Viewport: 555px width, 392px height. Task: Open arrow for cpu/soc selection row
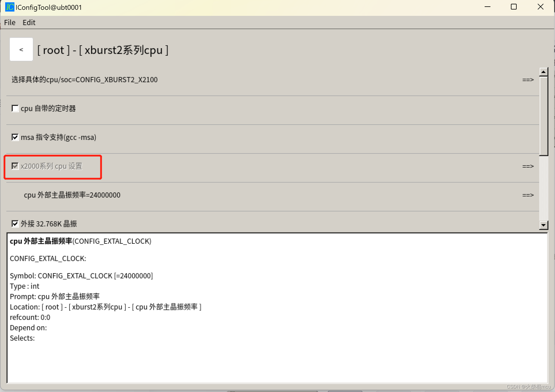pos(528,80)
